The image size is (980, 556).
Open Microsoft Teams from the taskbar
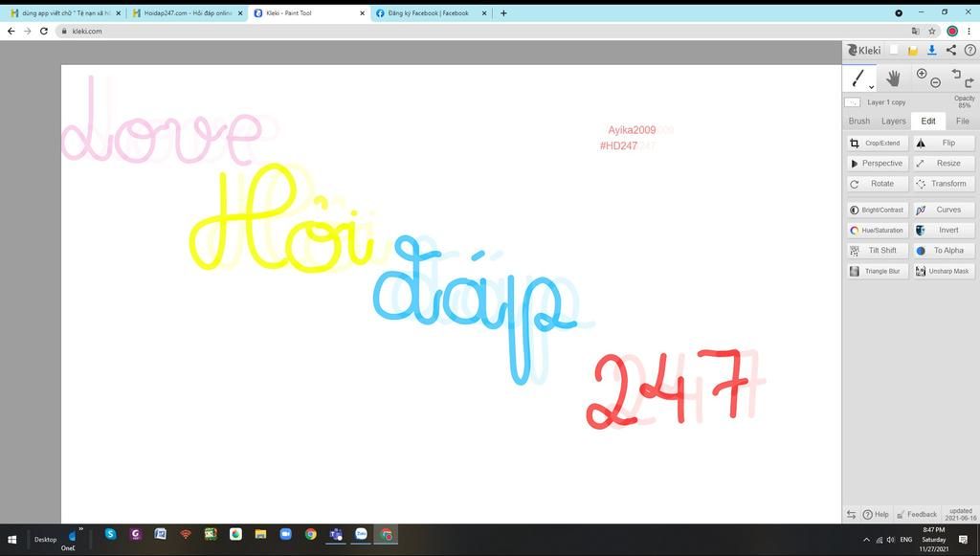(336, 535)
